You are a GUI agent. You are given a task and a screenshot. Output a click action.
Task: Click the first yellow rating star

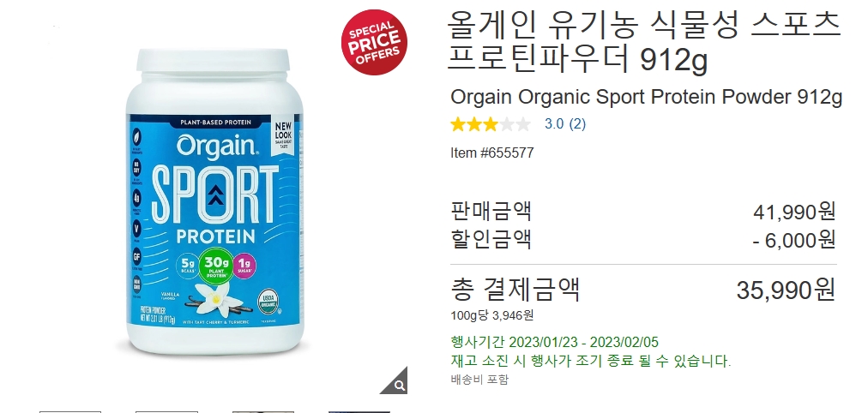click(458, 124)
